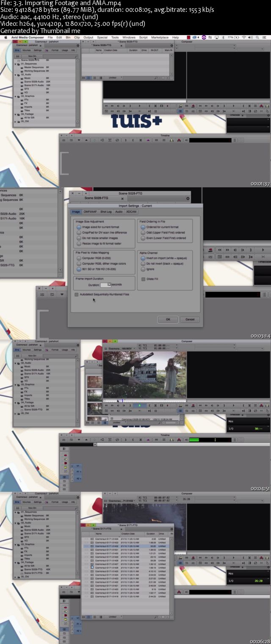The height and width of the screenshot is (644, 271).
Task: Collapse 02_Audio folder in 00:01:37 frame
Action: coord(16,75)
